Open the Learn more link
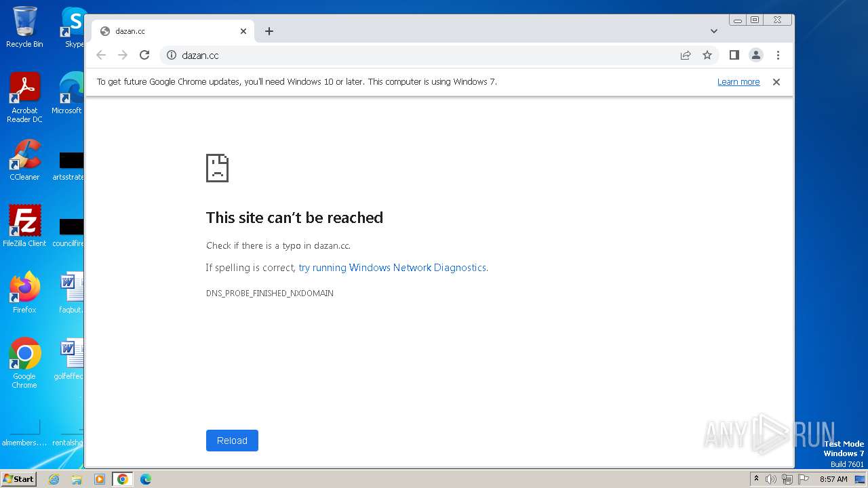The height and width of the screenshot is (488, 868). (738, 82)
